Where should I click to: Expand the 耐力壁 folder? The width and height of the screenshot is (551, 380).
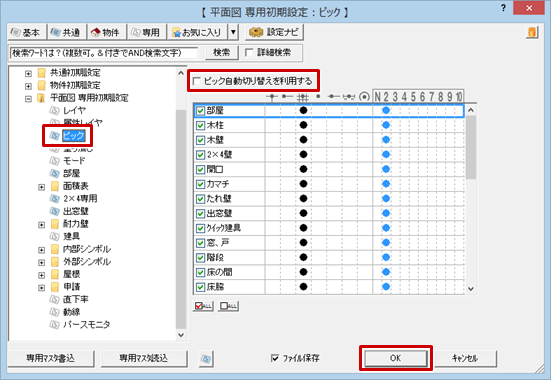[41, 225]
